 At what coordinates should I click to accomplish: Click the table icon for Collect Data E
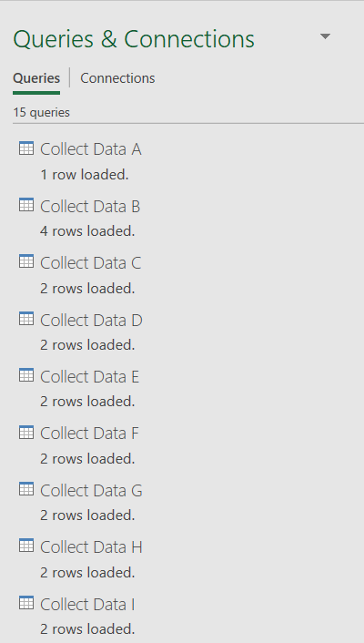coord(26,375)
